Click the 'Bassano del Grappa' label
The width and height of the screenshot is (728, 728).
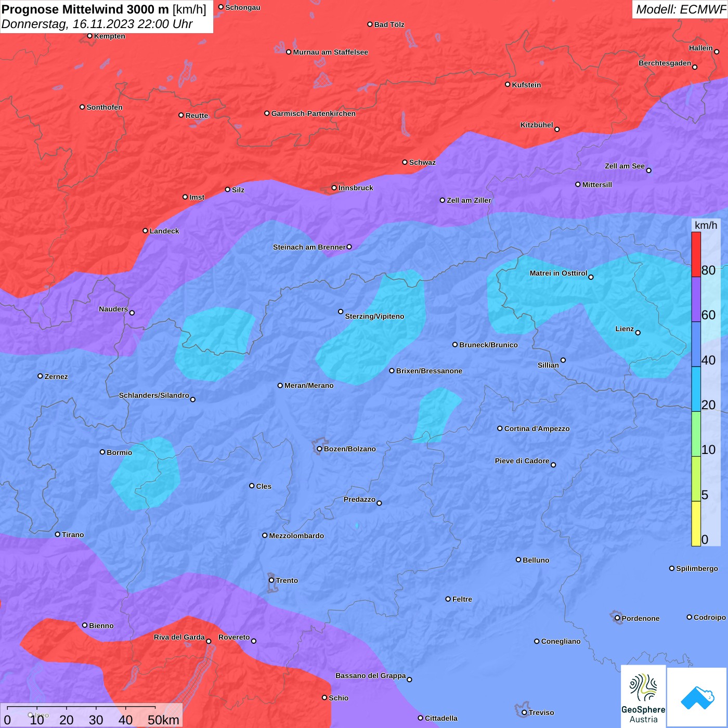(371, 675)
